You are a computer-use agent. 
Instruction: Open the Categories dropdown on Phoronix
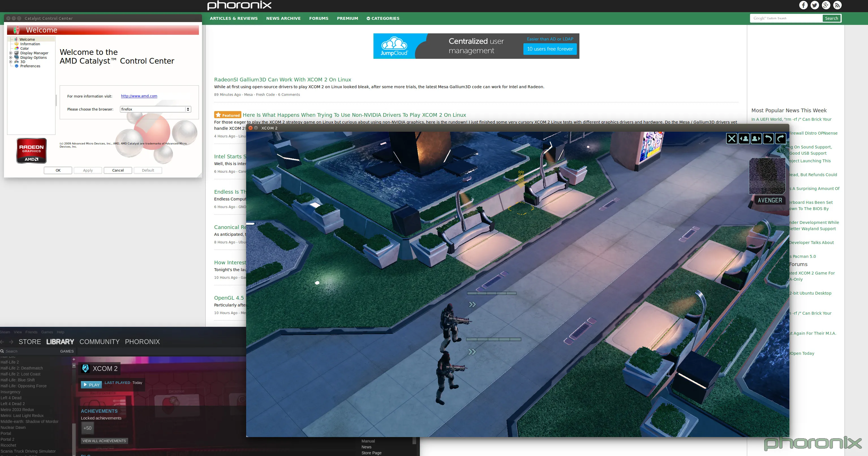click(x=383, y=19)
